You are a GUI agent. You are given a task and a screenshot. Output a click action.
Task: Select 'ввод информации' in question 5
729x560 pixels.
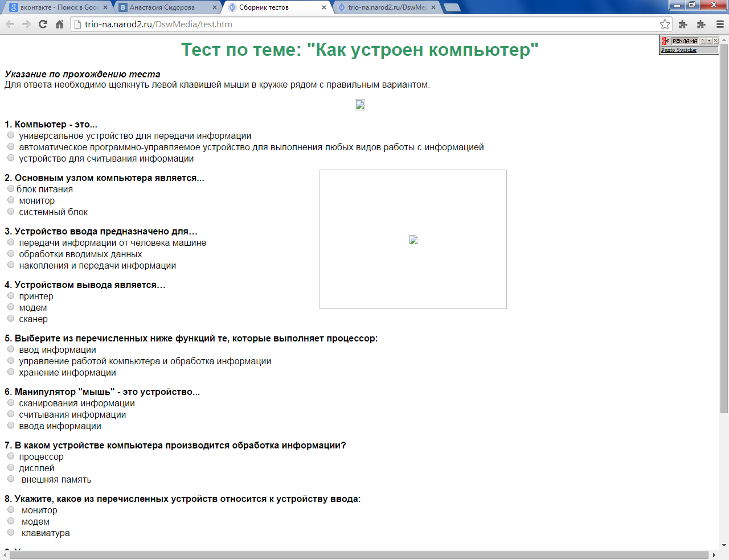coord(11,349)
